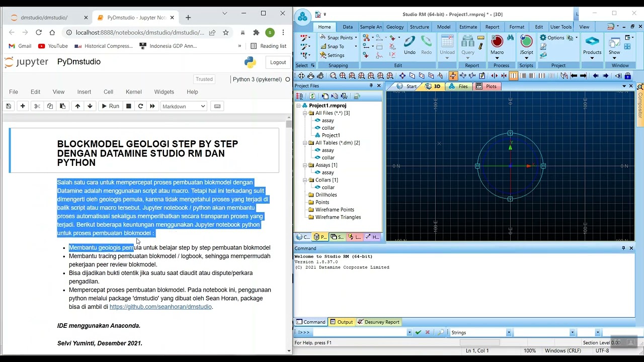Open the command palette keyboard icon
Viewport: 644px width, 362px height.
[x=217, y=106]
